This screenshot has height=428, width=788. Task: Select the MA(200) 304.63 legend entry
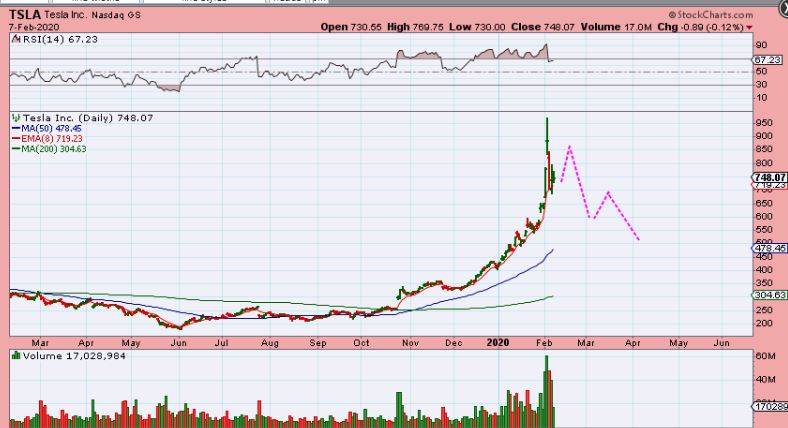point(49,149)
